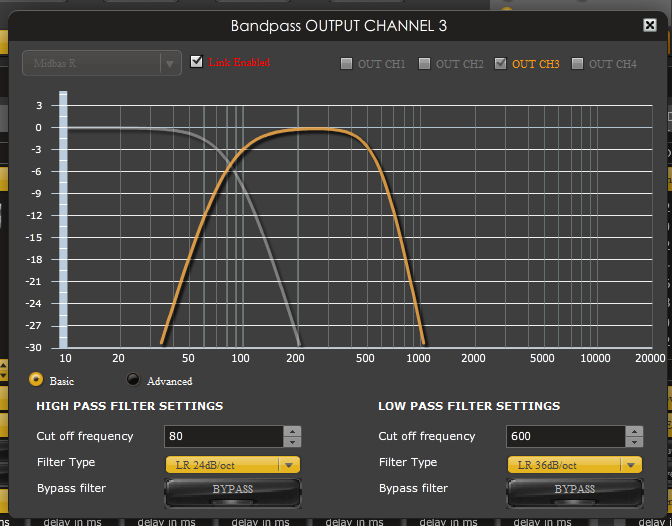
Task: Decrease high pass cut off frequency with down arrow
Action: (292, 442)
